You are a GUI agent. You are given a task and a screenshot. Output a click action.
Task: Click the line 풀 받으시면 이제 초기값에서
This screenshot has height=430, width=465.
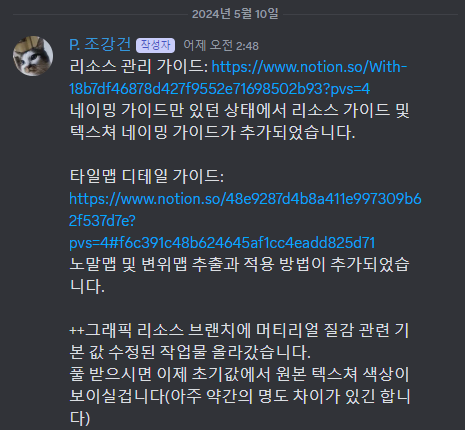pos(239,375)
